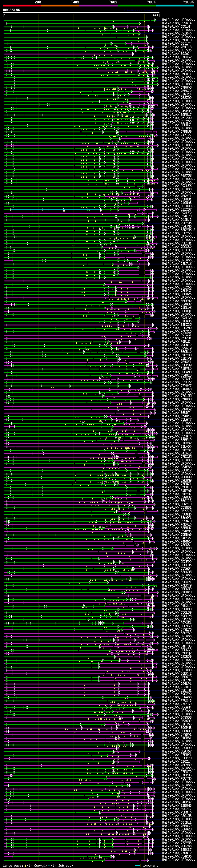Select hit UniRef100_B8BFL9
Screen dimensions: 197x868
pyautogui.click(x=177, y=440)
